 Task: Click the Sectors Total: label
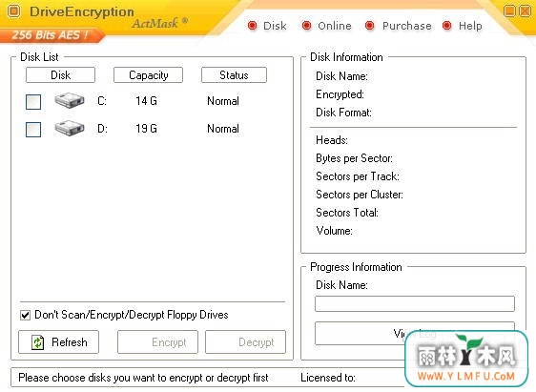point(347,213)
